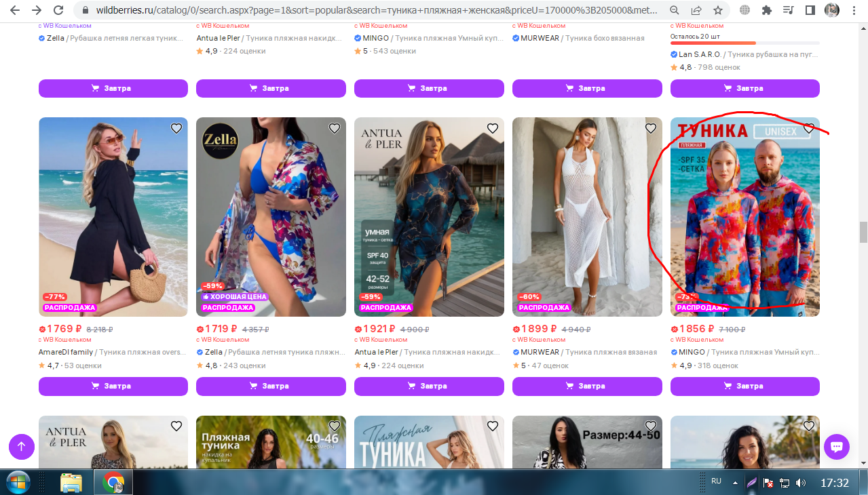Bookmark this page with the star icon
This screenshot has height=495, width=868.
click(718, 11)
